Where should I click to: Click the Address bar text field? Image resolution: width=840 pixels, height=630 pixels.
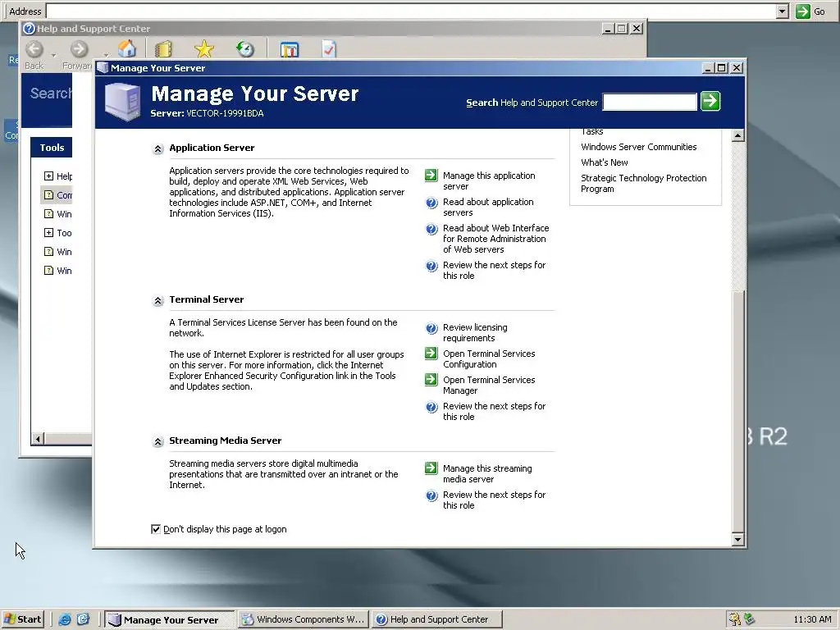coord(411,11)
